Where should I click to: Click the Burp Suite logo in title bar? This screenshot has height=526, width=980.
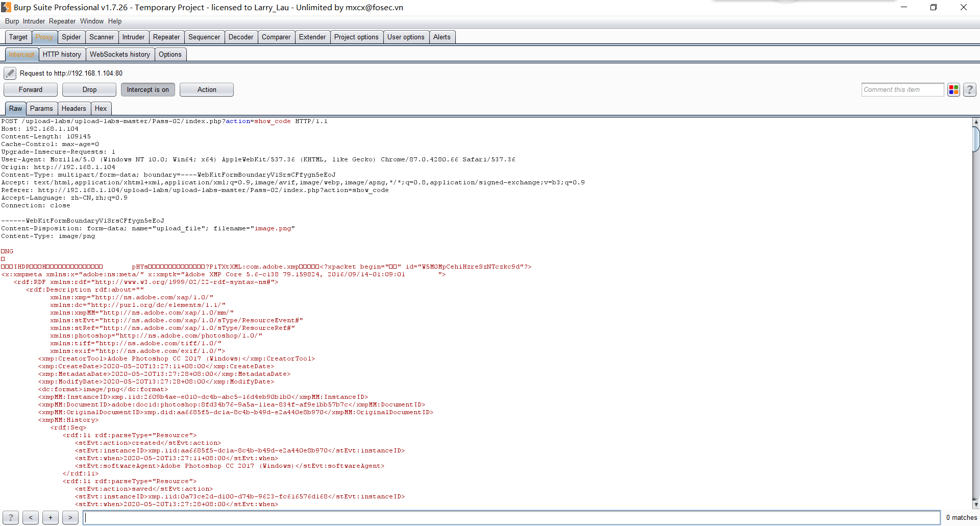click(x=6, y=7)
